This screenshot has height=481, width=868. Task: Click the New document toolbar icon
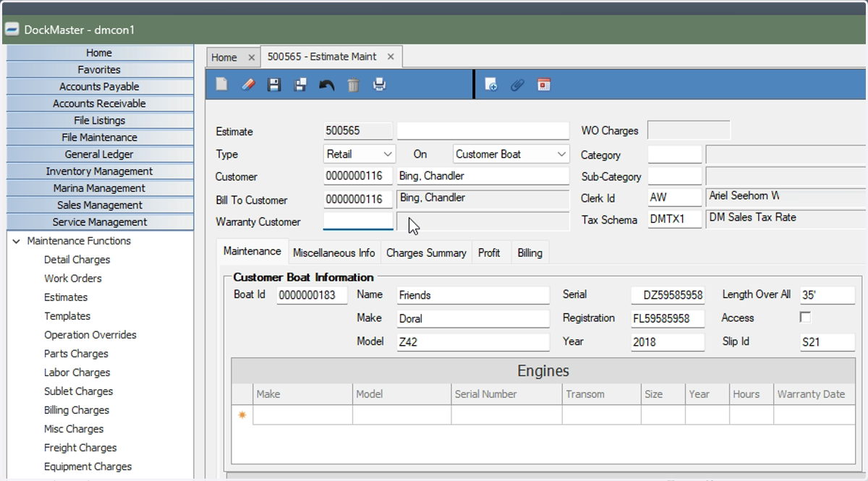pyautogui.click(x=222, y=85)
